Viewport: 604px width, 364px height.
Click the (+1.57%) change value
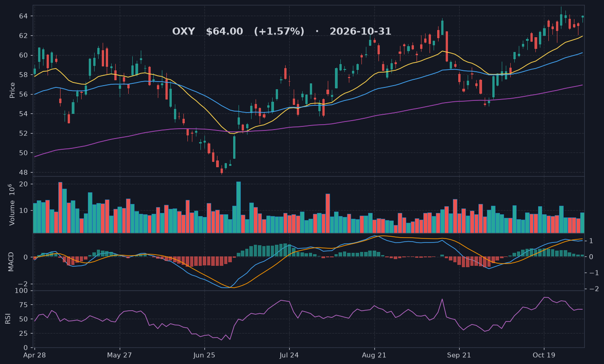tap(279, 31)
